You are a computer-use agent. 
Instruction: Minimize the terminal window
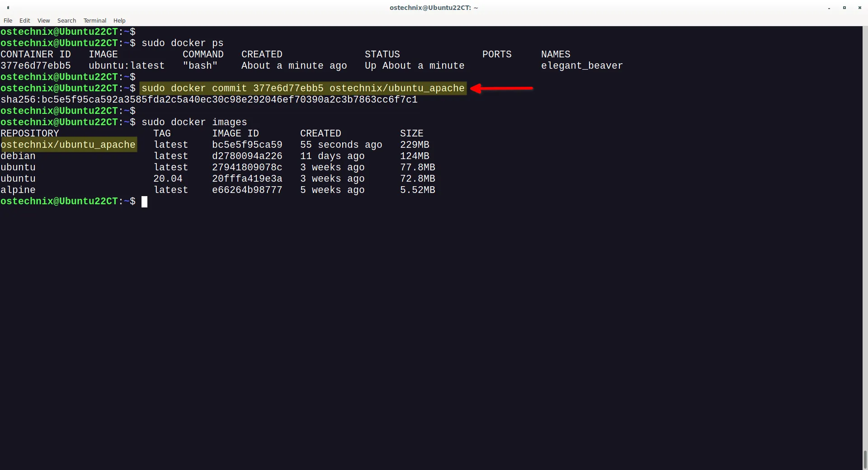(829, 8)
